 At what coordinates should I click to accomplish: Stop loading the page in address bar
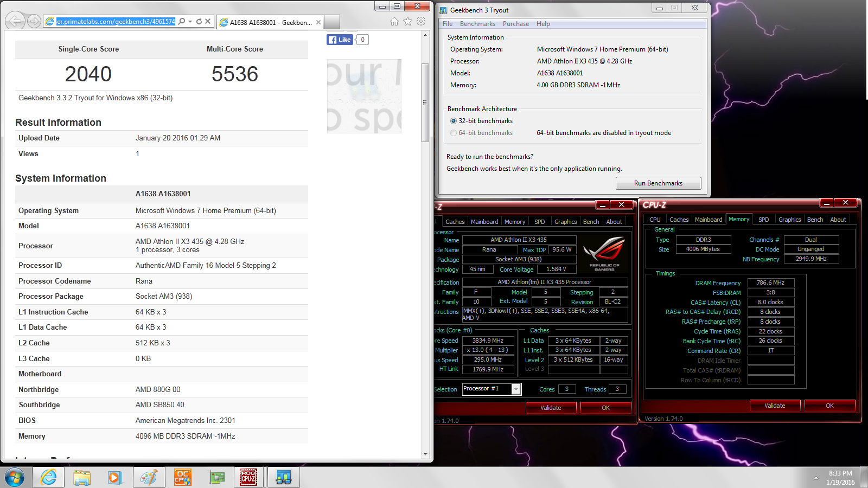click(208, 21)
